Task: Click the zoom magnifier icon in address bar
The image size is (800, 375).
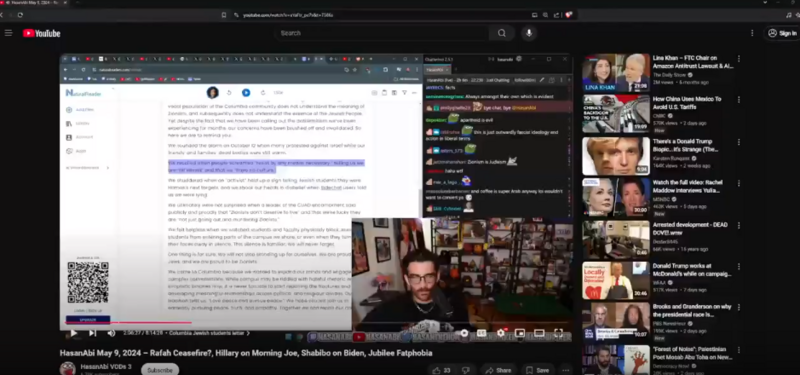Action: (545, 15)
